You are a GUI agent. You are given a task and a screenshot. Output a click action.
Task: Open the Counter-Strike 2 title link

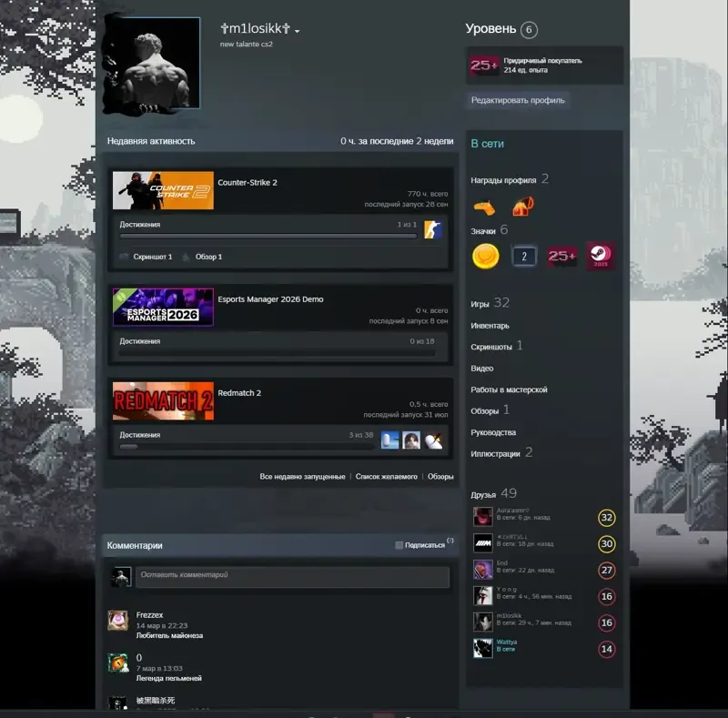248,183
